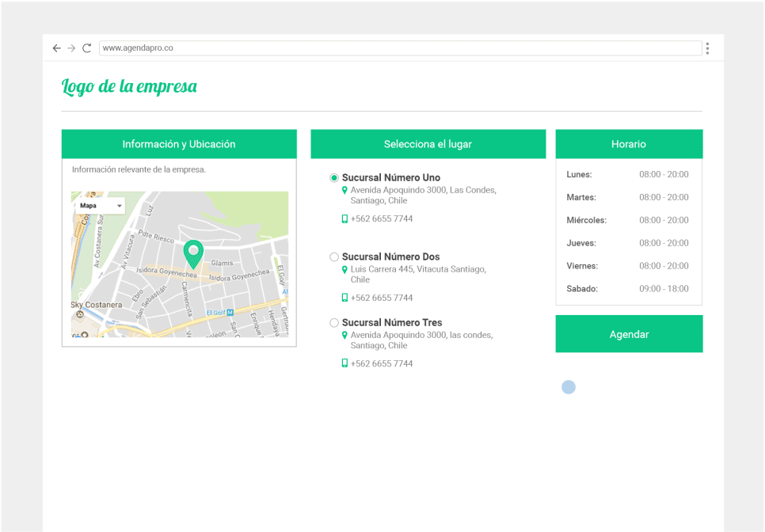The image size is (765, 532).
Task: Click phone number of Sucursal Número Dos
Action: tap(382, 298)
